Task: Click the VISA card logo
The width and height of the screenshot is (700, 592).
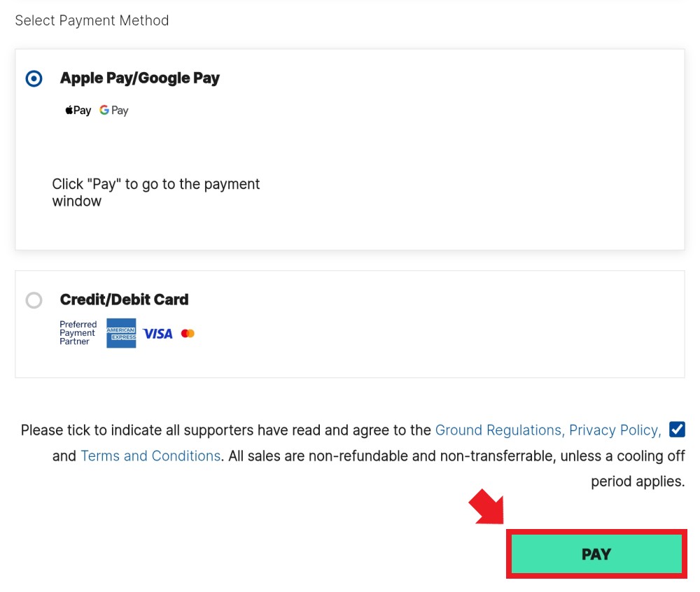Action: 157,334
